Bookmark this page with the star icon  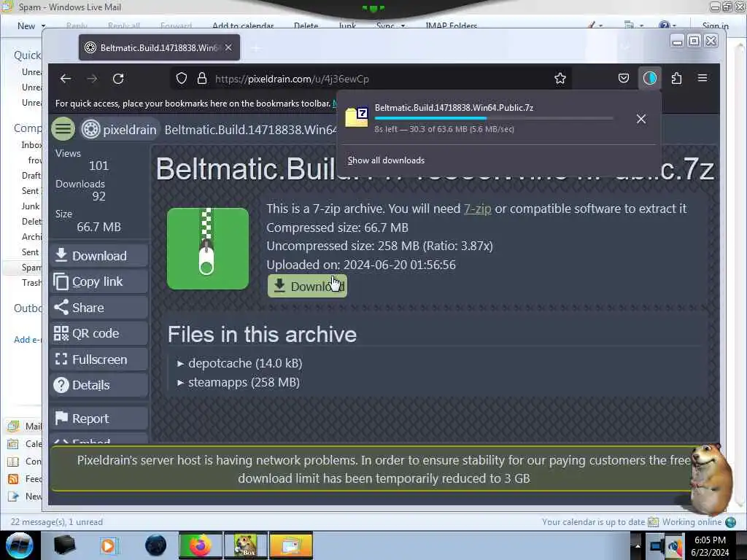(560, 79)
